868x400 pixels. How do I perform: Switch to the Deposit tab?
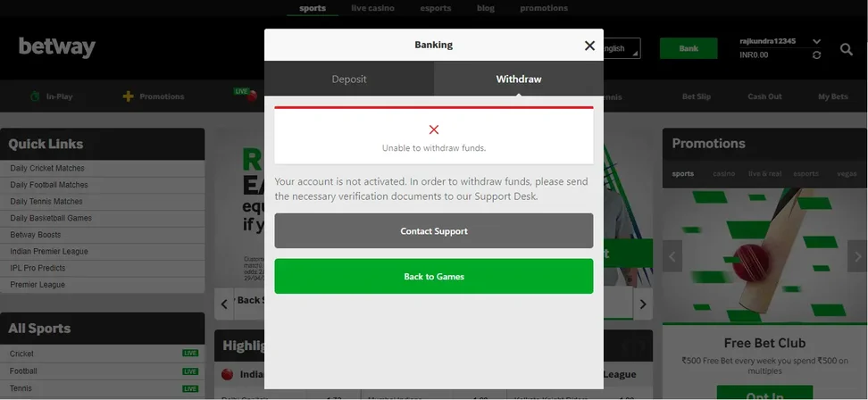pyautogui.click(x=349, y=79)
